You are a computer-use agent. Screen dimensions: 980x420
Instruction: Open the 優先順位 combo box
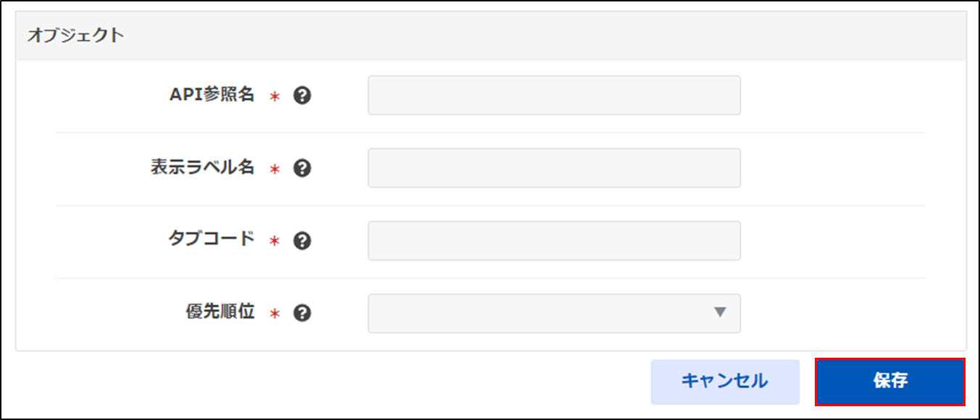(554, 313)
